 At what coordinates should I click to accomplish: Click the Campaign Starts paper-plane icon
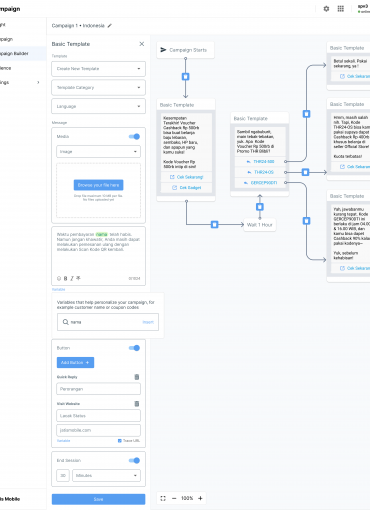[x=163, y=50]
